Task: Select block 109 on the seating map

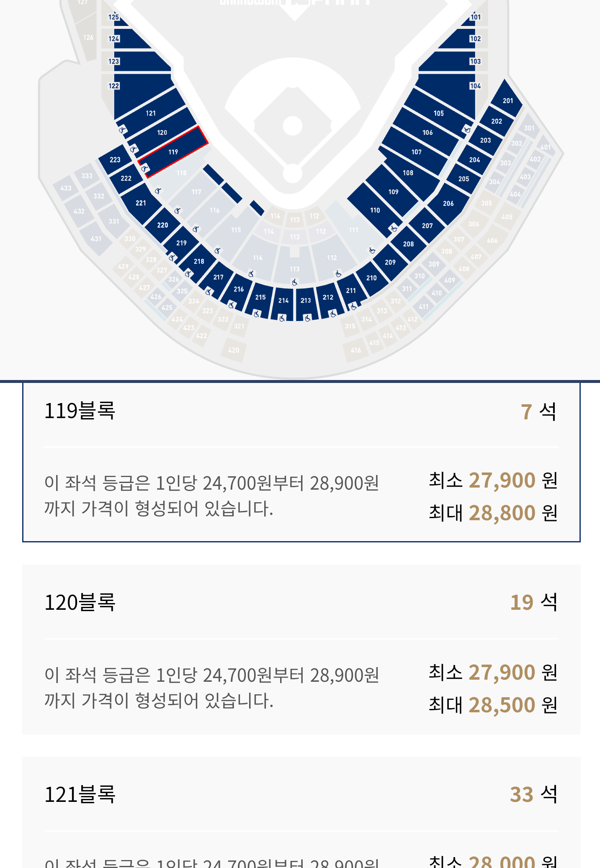Action: (393, 192)
